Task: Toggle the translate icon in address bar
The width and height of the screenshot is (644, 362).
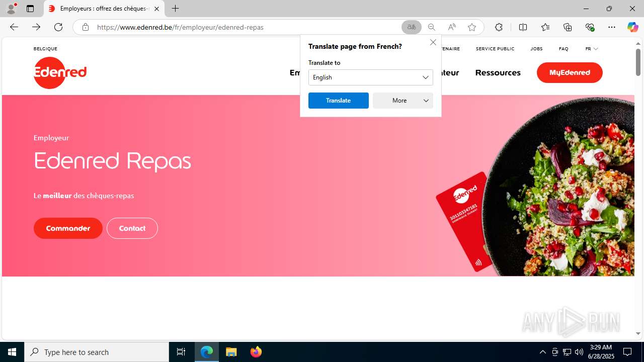Action: [x=412, y=27]
